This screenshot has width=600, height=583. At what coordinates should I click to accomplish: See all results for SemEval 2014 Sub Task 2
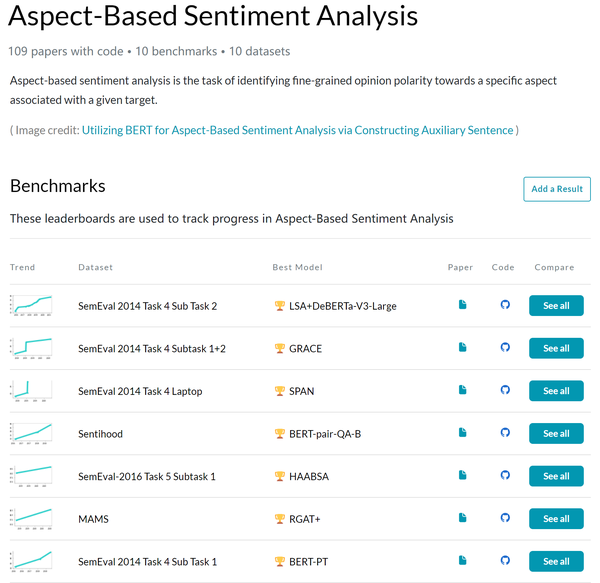pos(556,306)
